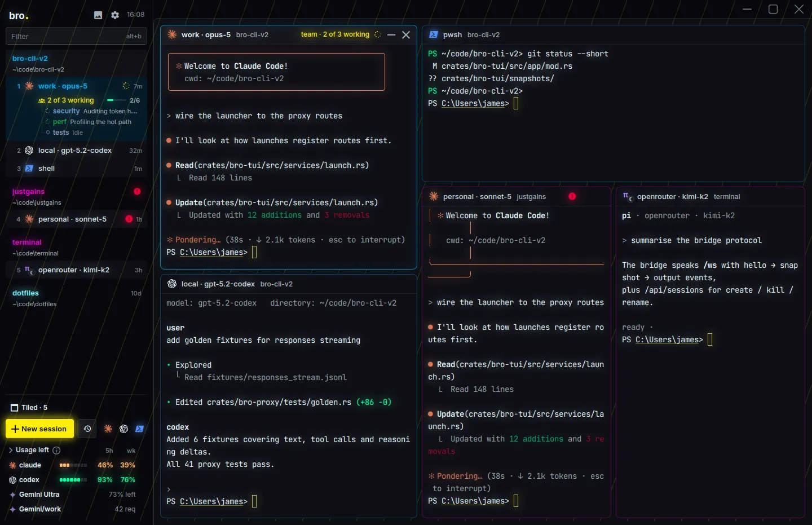Focus the Filter input field
Viewport: 812px width, 525px height.
pos(76,36)
